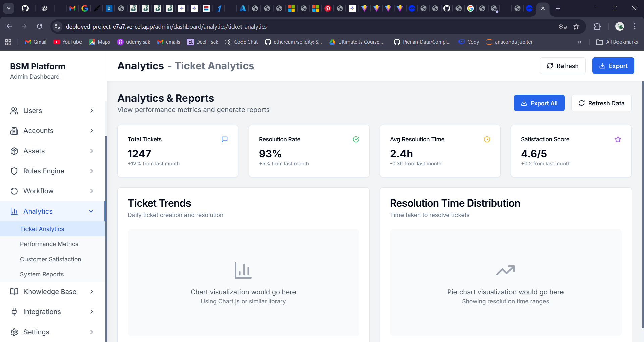
Task: Click the 2.4h resolution time value
Action: [401, 154]
